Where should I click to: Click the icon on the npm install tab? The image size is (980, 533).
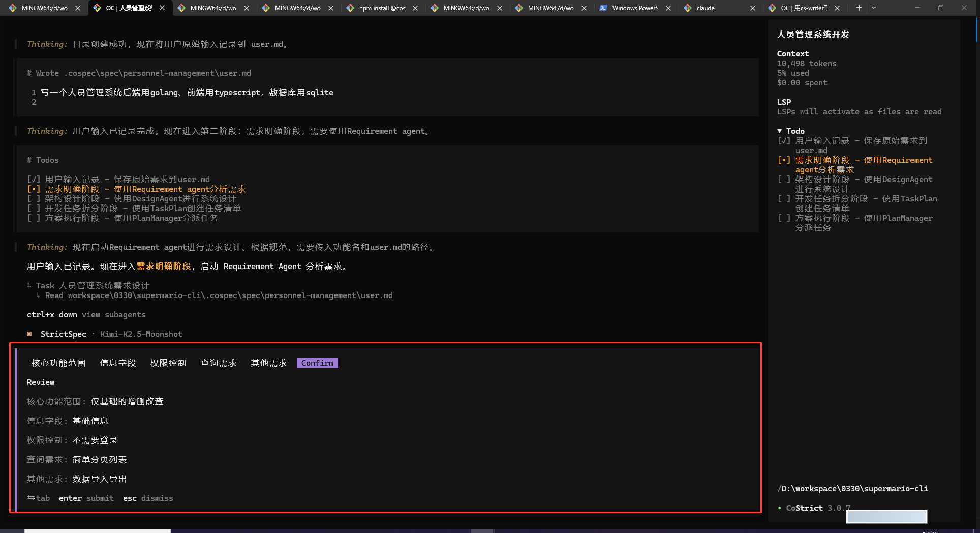[x=350, y=8]
